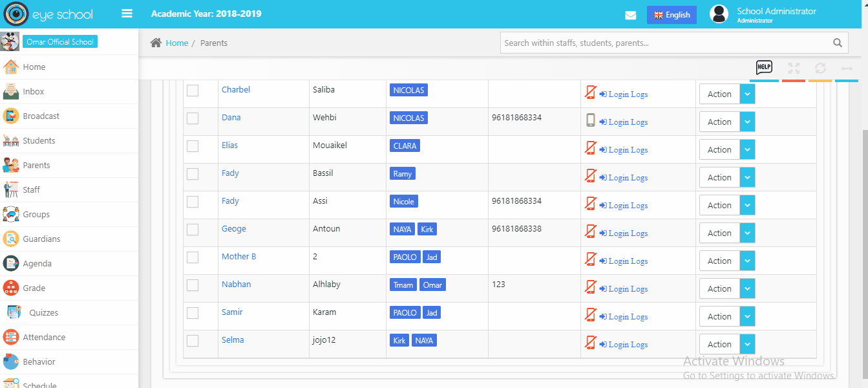Viewport: 868px width, 388px height.
Task: Open Login Logs for Fady Assi
Action: pyautogui.click(x=624, y=205)
